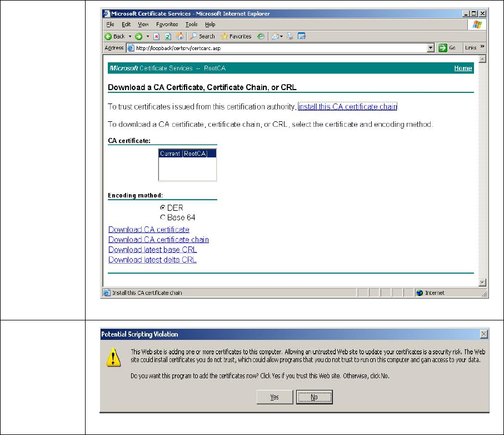Screen dimensions: 504x435
Task: Select the Base 64 encoding option
Action: [x=163, y=217]
